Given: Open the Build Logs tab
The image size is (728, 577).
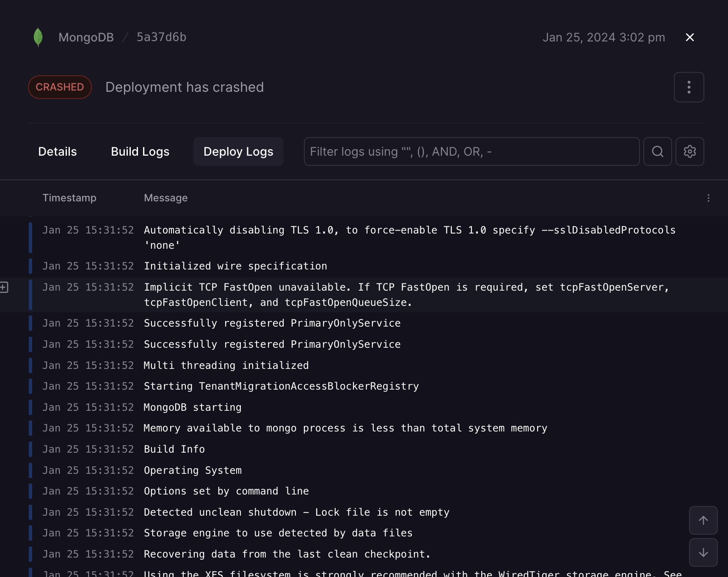Looking at the screenshot, I should tap(140, 151).
